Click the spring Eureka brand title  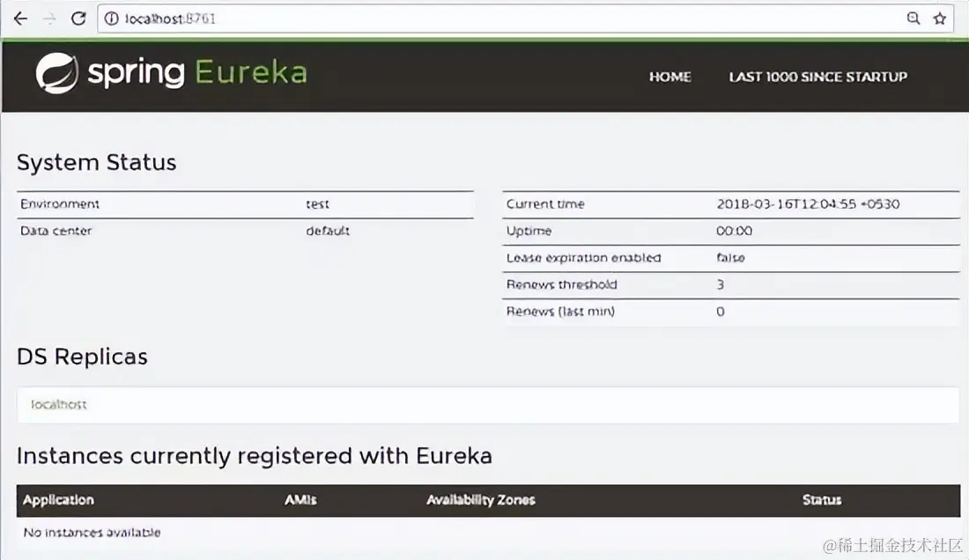pyautogui.click(x=197, y=73)
